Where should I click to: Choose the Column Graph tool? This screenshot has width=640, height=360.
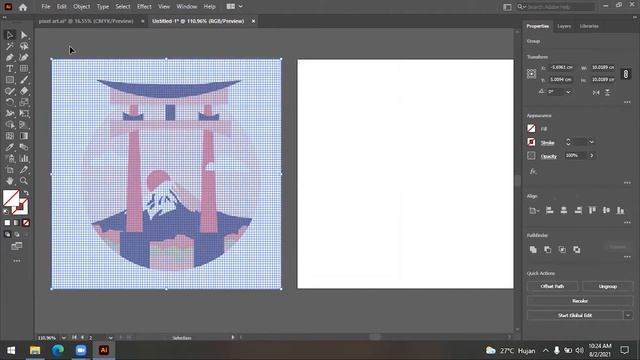24,158
